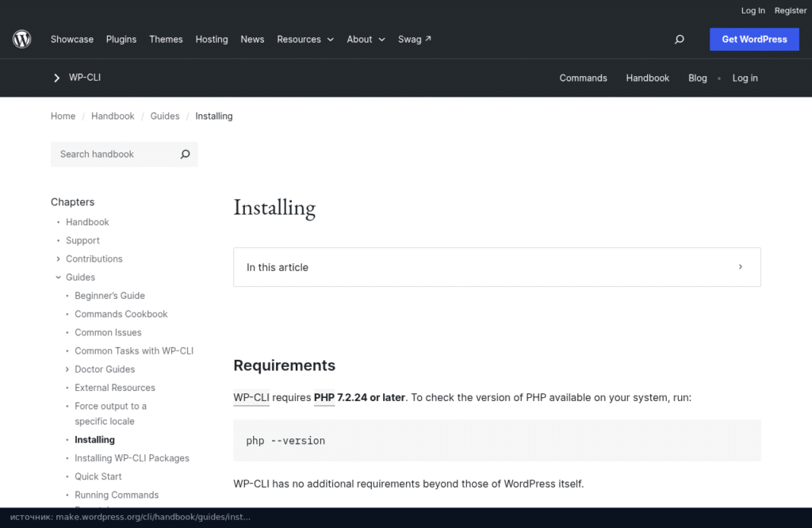Open the Handbook sub-navigation link
Screen dimensions: 812x528
click(x=647, y=78)
